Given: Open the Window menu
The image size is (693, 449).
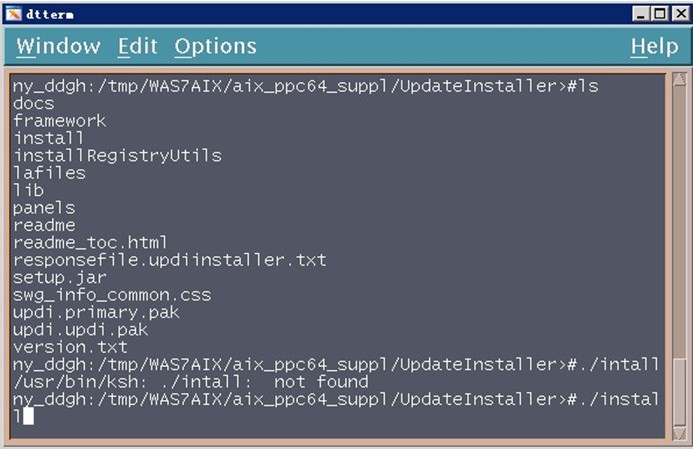Looking at the screenshot, I should pos(58,47).
